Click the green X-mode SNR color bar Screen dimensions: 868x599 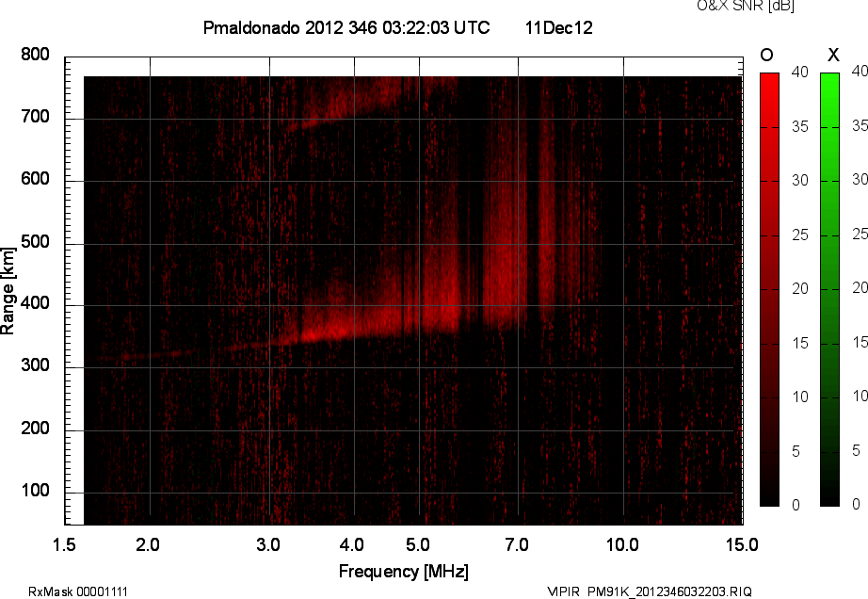[829, 289]
